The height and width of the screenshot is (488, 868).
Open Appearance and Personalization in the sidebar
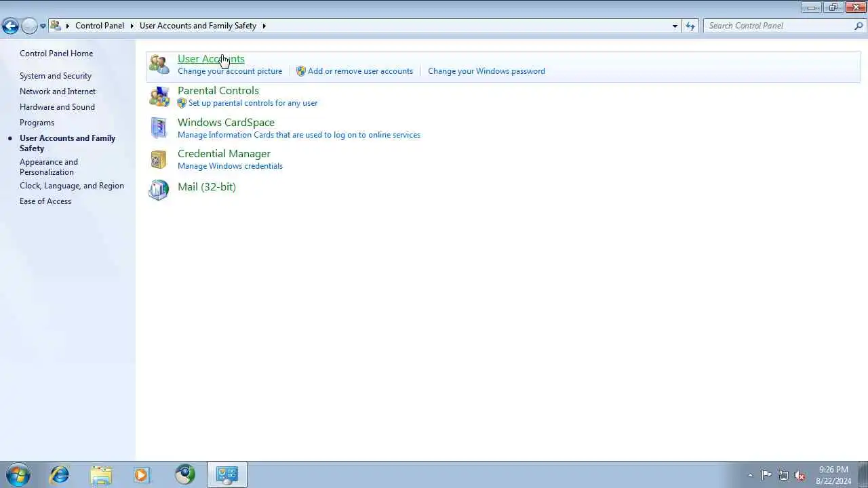coord(49,167)
